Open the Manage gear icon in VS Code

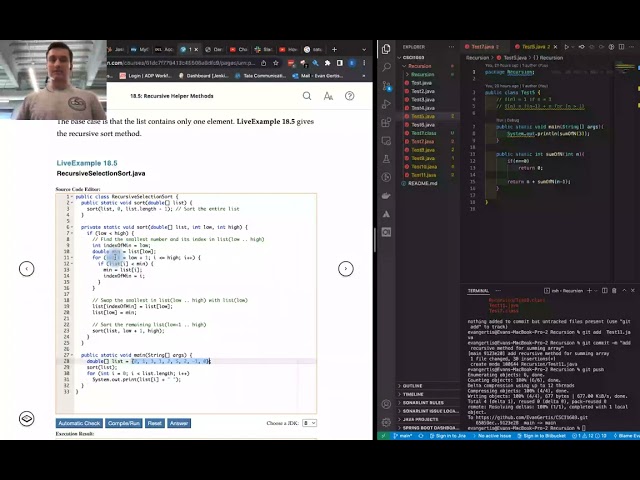386,422
